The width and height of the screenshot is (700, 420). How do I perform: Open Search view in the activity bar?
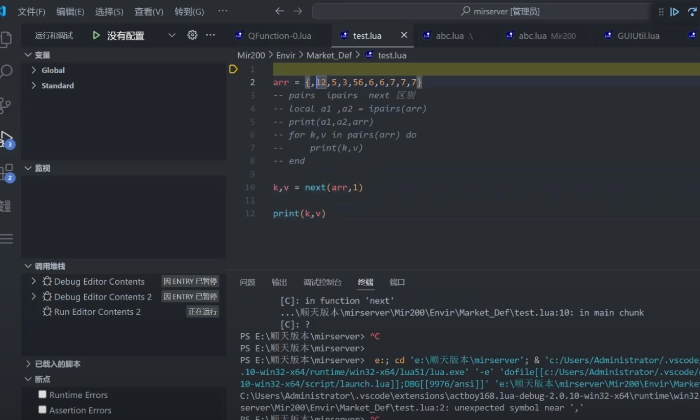coord(8,72)
